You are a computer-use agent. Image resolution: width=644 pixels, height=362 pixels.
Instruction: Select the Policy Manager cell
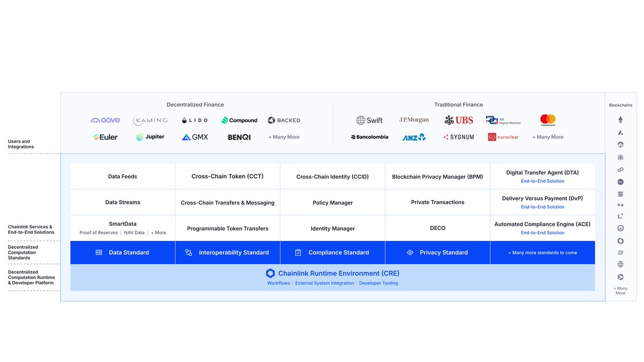tap(333, 202)
